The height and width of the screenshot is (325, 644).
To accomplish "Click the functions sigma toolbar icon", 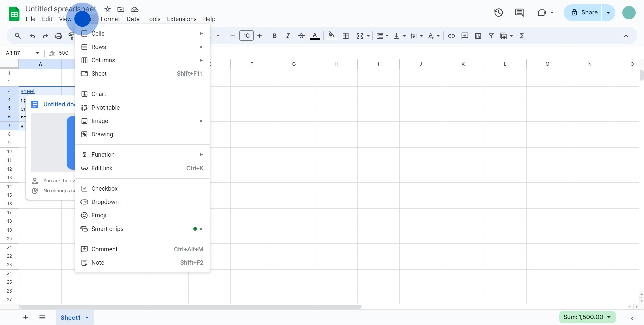I will (522, 36).
